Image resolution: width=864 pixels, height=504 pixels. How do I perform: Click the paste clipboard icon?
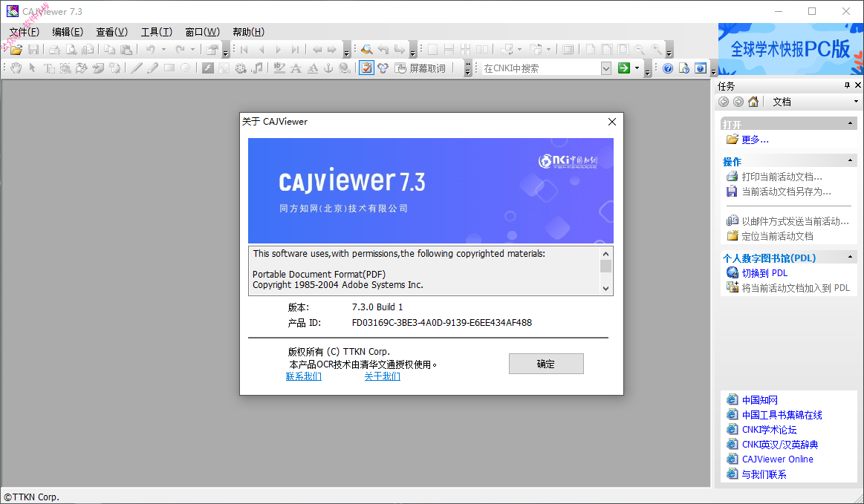coord(126,50)
